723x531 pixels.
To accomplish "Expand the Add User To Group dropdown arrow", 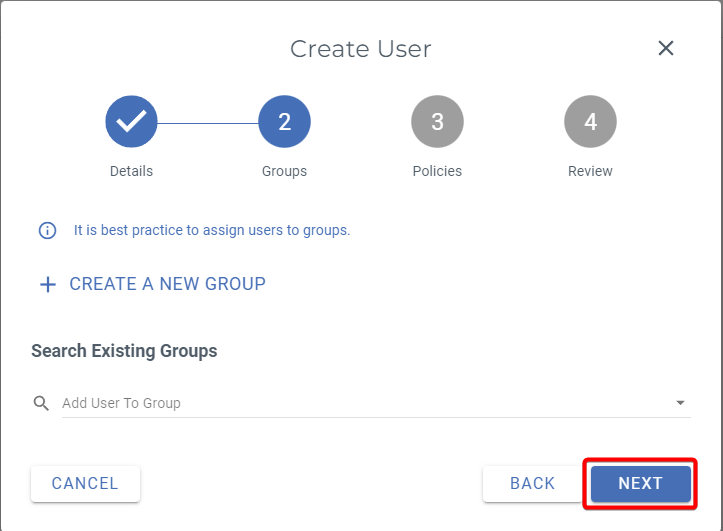I will click(680, 403).
